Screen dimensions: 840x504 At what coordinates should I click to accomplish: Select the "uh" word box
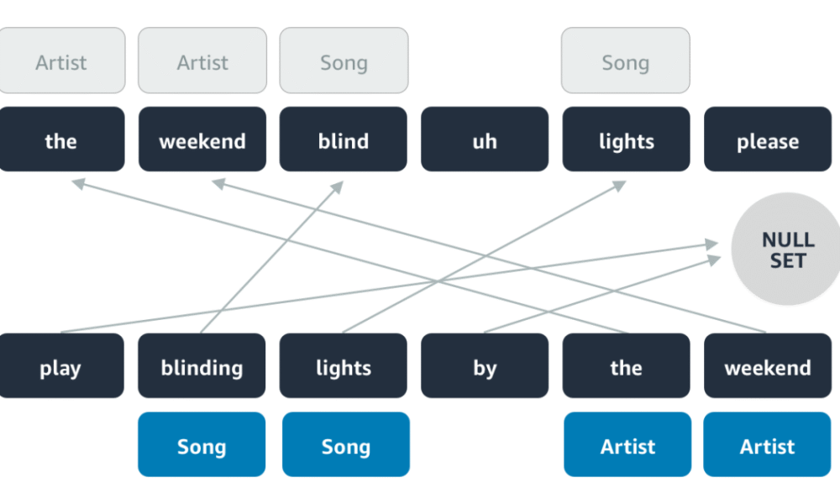coord(485,139)
